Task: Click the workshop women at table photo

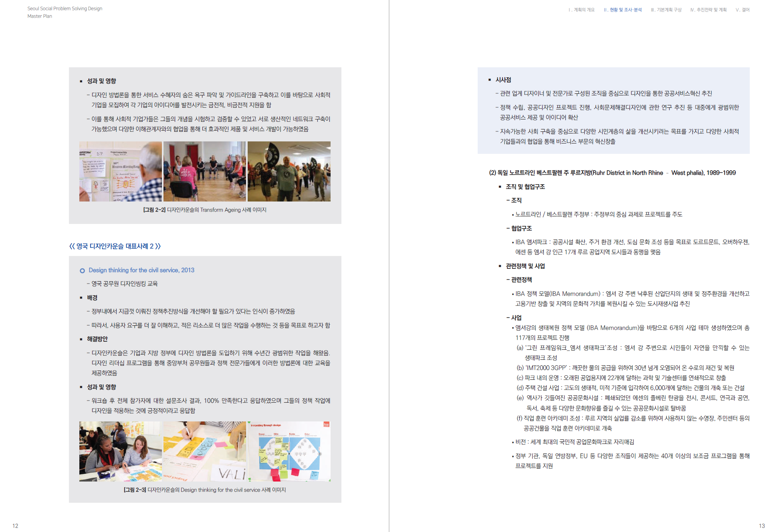Action: (120, 451)
